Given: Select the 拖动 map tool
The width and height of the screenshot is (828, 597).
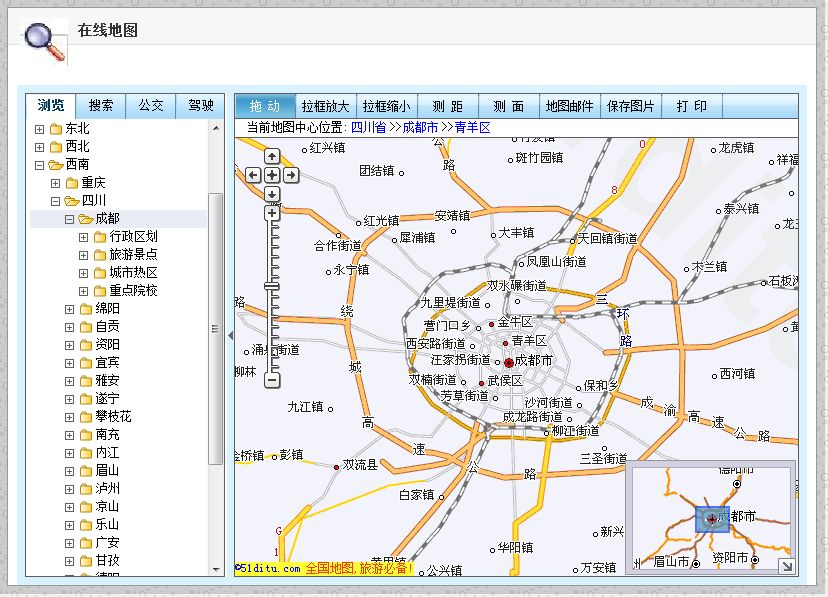Looking at the screenshot, I should [265, 106].
